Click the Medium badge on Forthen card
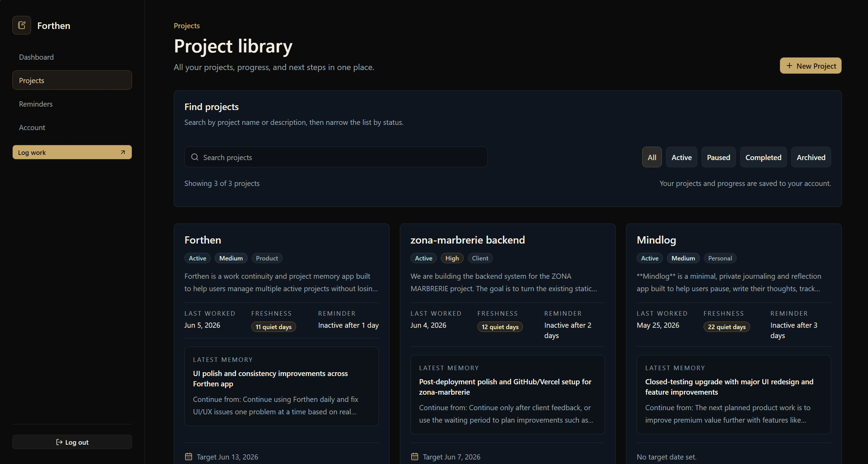 point(231,258)
